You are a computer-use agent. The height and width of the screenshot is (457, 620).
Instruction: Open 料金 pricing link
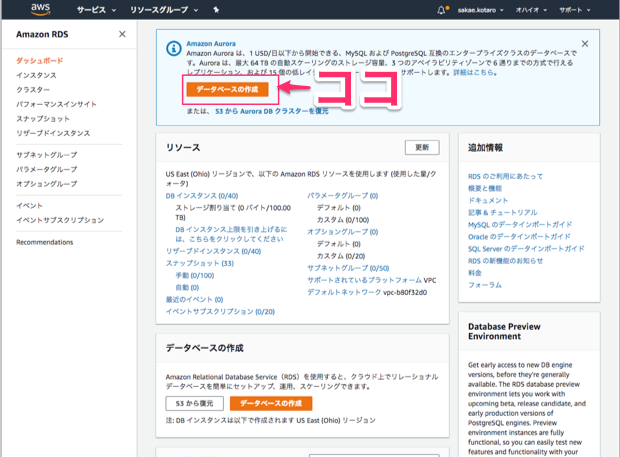[475, 273]
